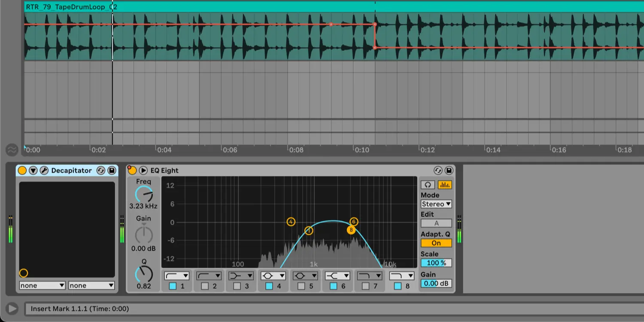
Task: Enable EQ Eight headphone audition mode
Action: tap(427, 185)
